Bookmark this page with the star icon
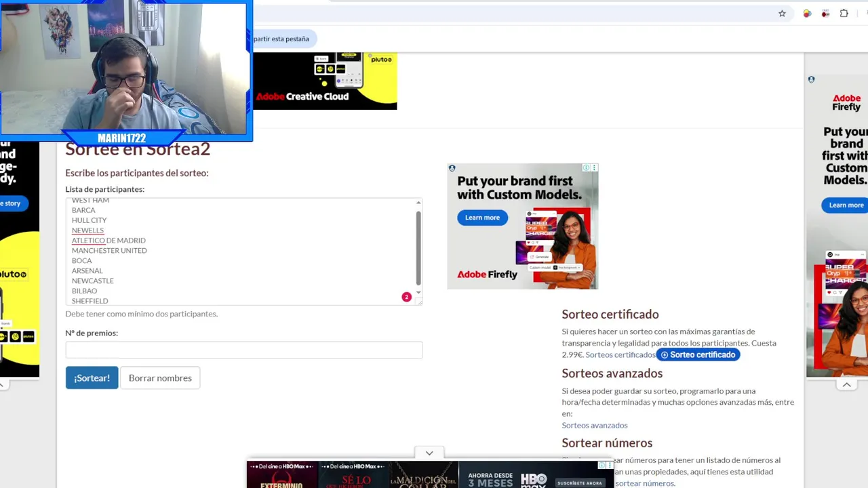Screen dimensions: 868x488 coord(782,14)
